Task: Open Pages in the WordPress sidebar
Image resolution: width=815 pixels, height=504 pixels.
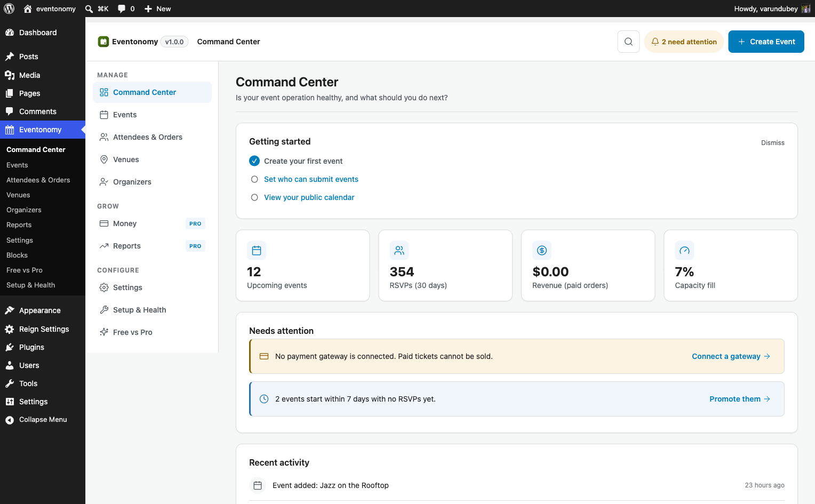Action: point(43,93)
